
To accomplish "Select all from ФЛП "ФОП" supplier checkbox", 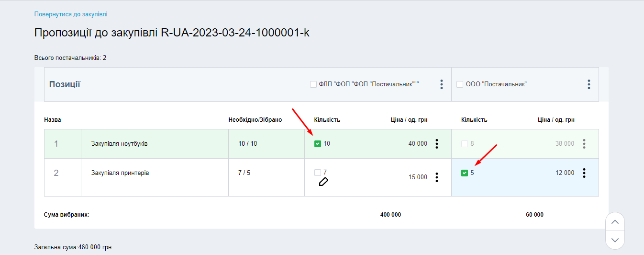I will 313,84.
